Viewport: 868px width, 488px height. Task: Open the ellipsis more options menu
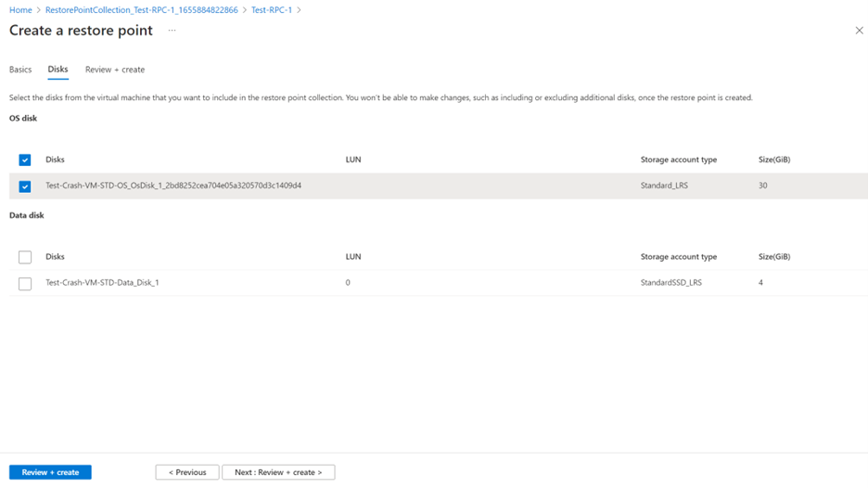pyautogui.click(x=172, y=31)
